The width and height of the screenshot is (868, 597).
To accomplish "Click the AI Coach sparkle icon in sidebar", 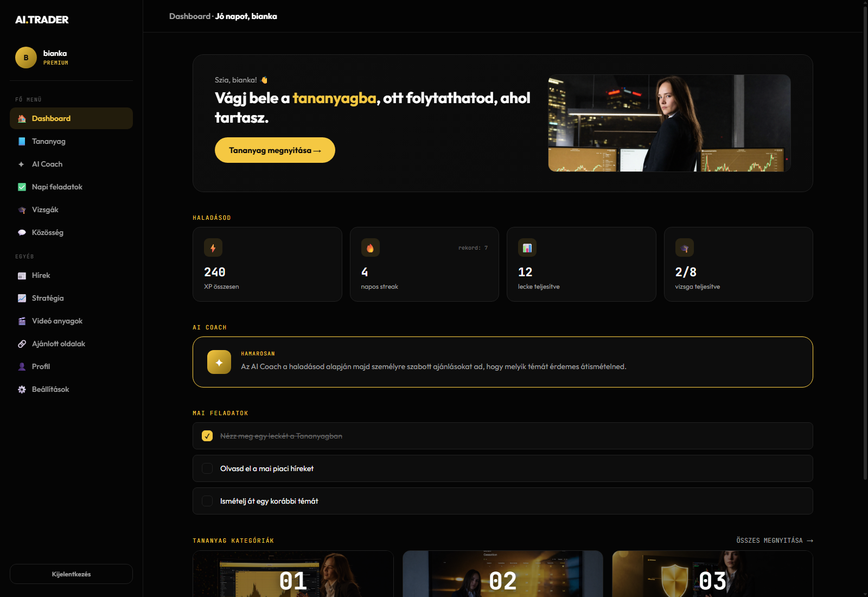I will (x=22, y=164).
